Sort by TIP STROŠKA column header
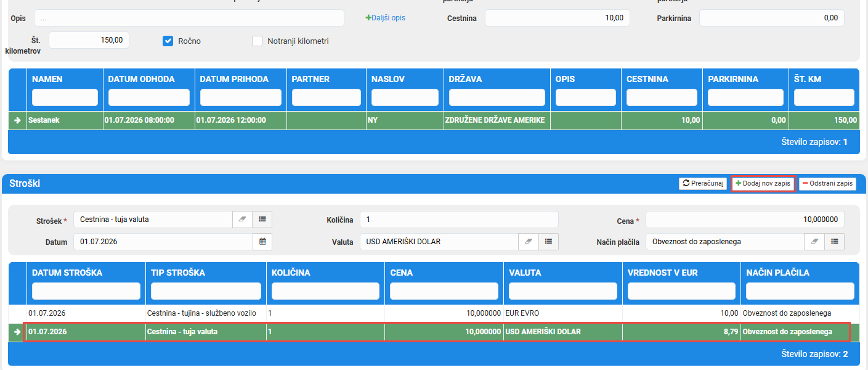 coord(178,273)
